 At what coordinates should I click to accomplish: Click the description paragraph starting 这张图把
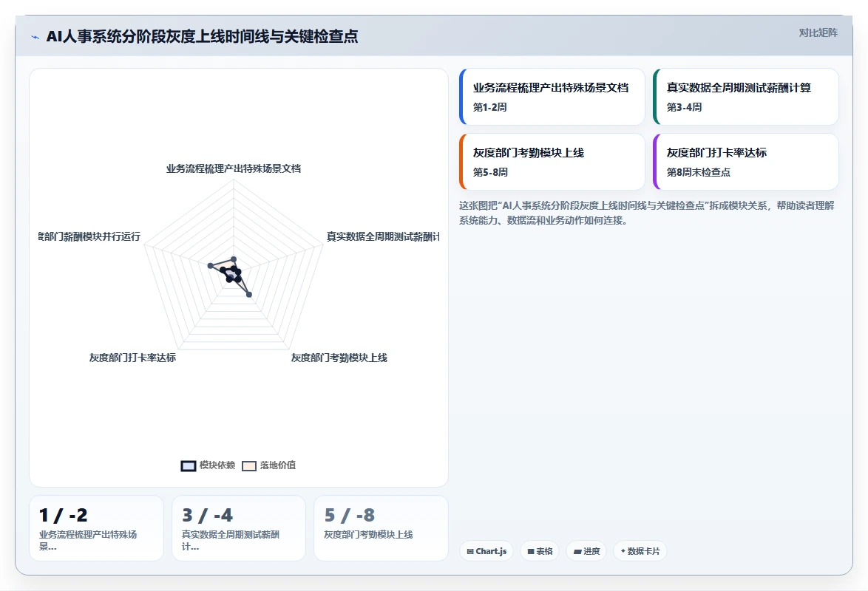[647, 213]
